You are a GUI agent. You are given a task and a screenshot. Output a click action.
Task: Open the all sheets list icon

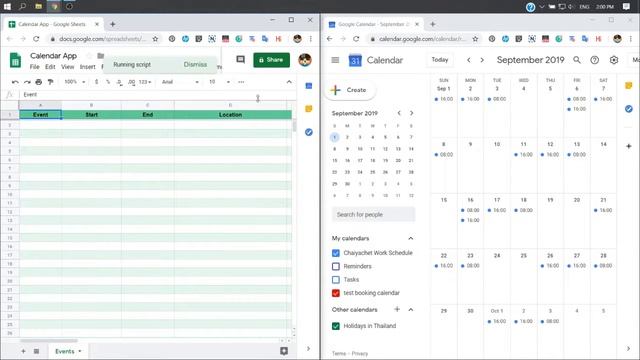36,351
